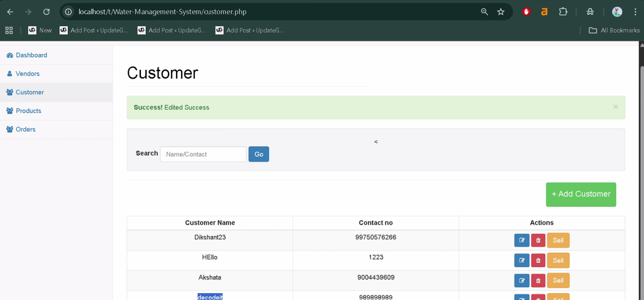Select contact number 99750576266

tap(376, 237)
